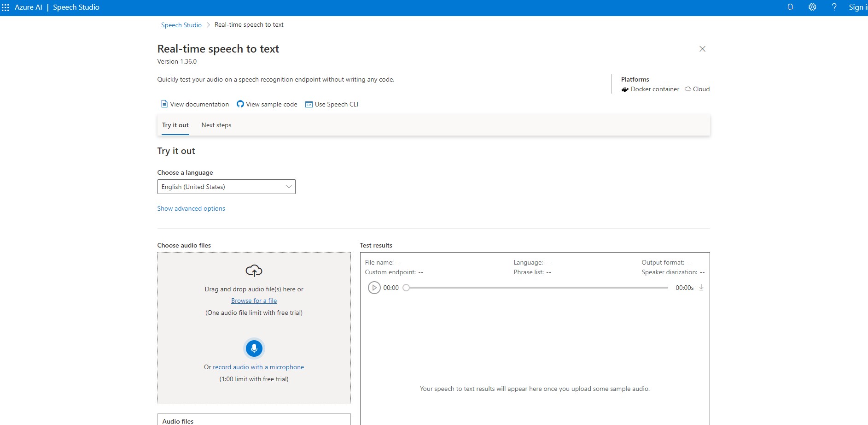Open the notifications bell
868x425 pixels.
[790, 7]
